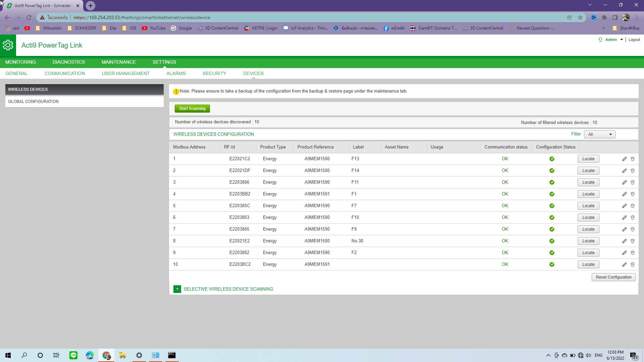
Task: Switch to Communication settings tab
Action: (x=65, y=73)
